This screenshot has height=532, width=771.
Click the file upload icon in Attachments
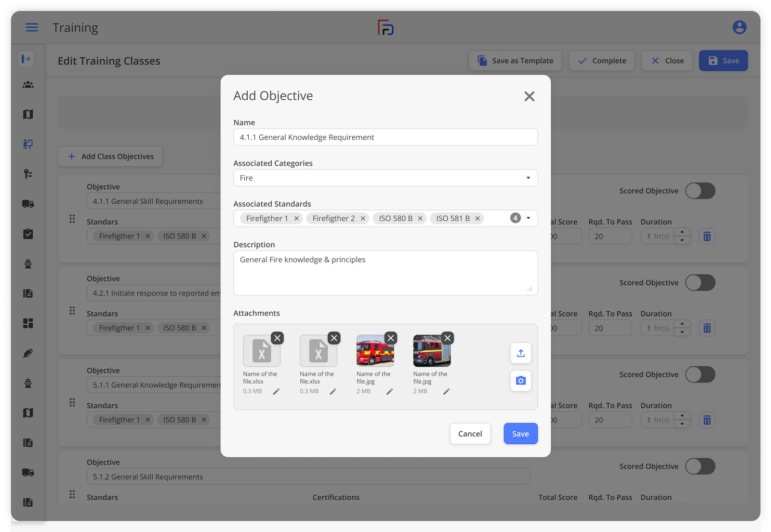(520, 353)
